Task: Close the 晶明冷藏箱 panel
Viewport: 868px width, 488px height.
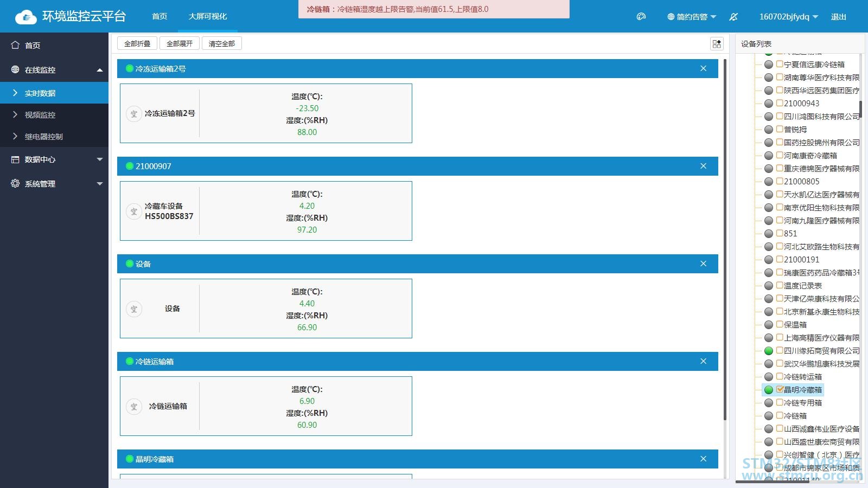Action: coord(703,459)
